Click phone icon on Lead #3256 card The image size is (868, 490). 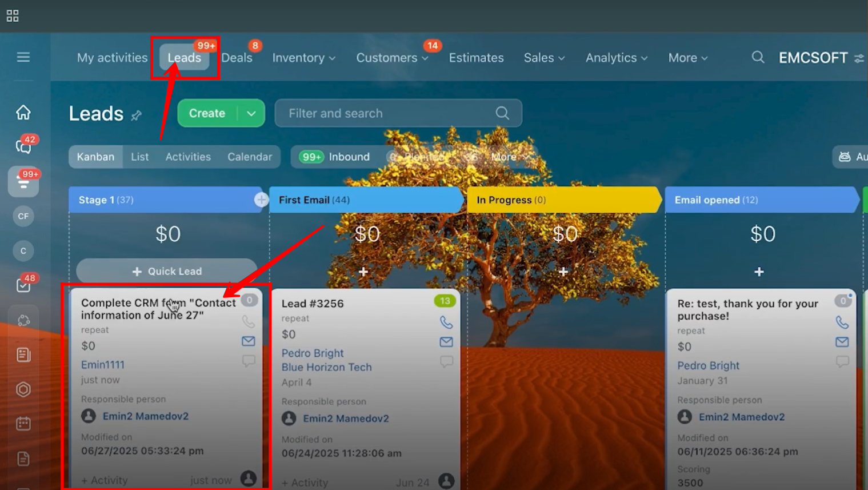pos(446,322)
